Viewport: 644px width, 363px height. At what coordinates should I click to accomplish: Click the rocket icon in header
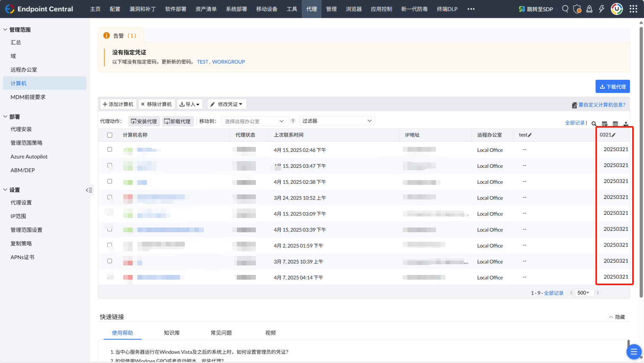[589, 9]
